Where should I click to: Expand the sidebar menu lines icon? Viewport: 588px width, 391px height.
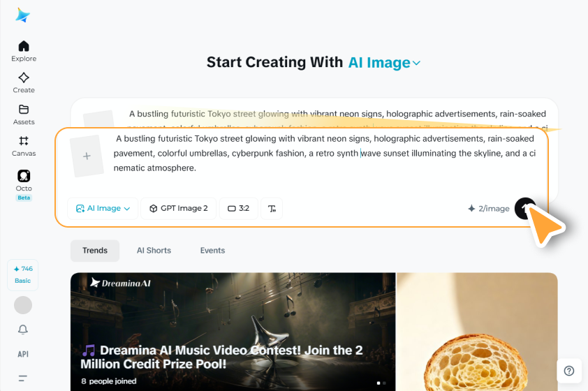23,378
